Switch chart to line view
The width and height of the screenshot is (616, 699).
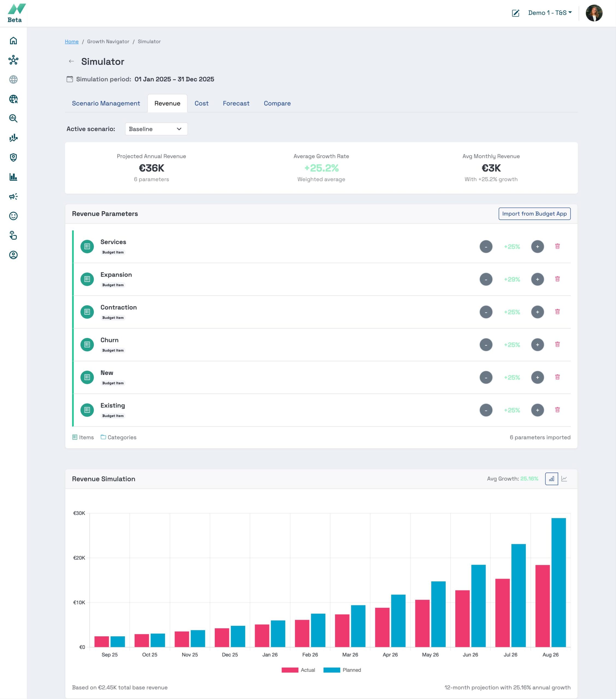pyautogui.click(x=564, y=479)
